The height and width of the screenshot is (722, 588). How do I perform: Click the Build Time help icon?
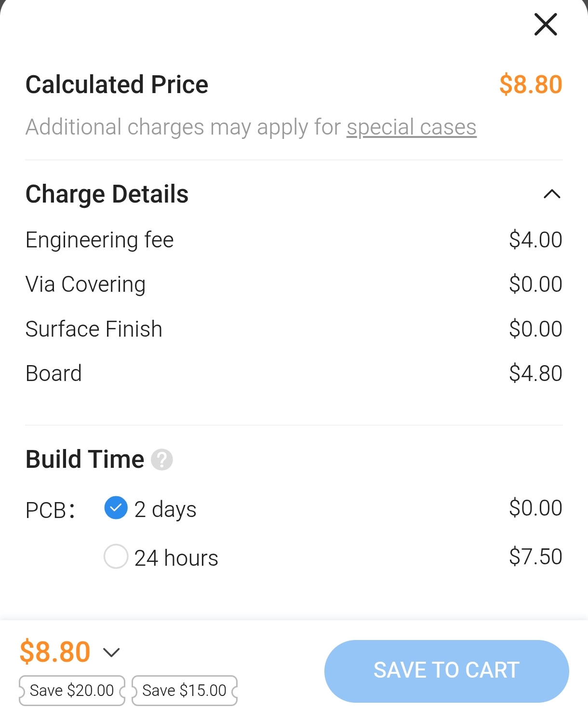pyautogui.click(x=162, y=460)
